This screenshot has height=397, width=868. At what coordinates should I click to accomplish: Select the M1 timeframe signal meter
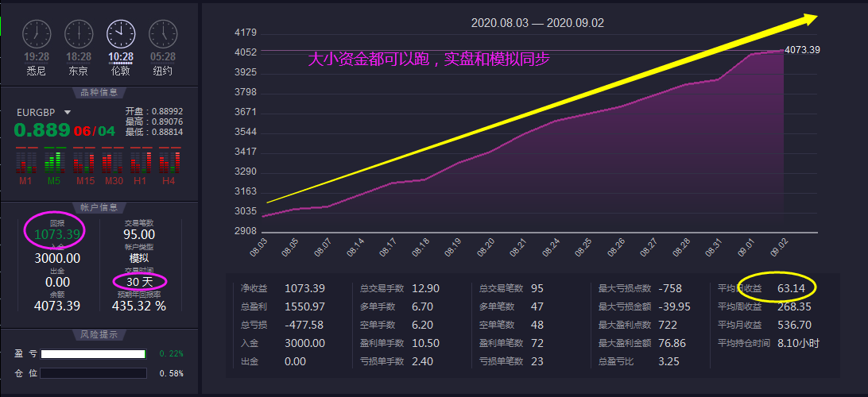[26, 160]
